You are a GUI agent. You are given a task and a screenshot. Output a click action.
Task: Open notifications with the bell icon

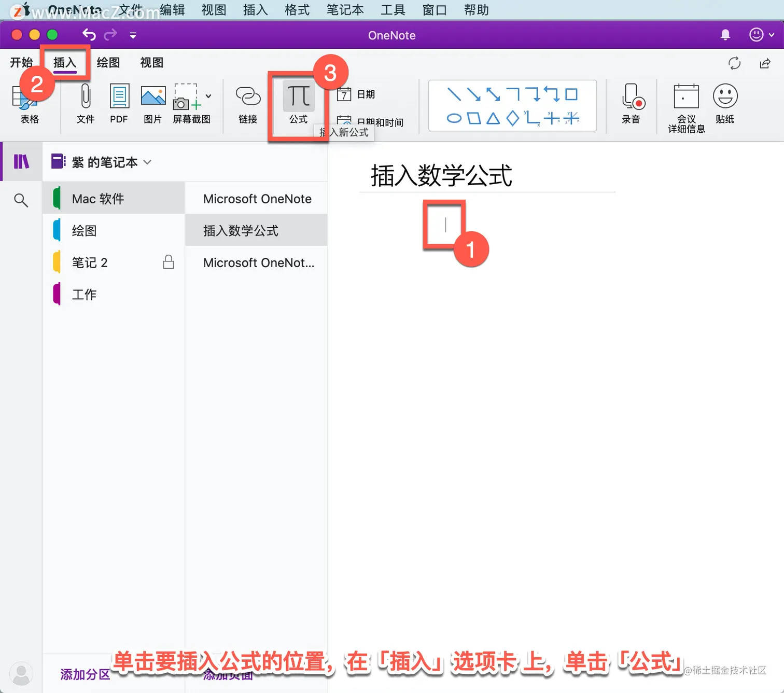[x=725, y=35]
